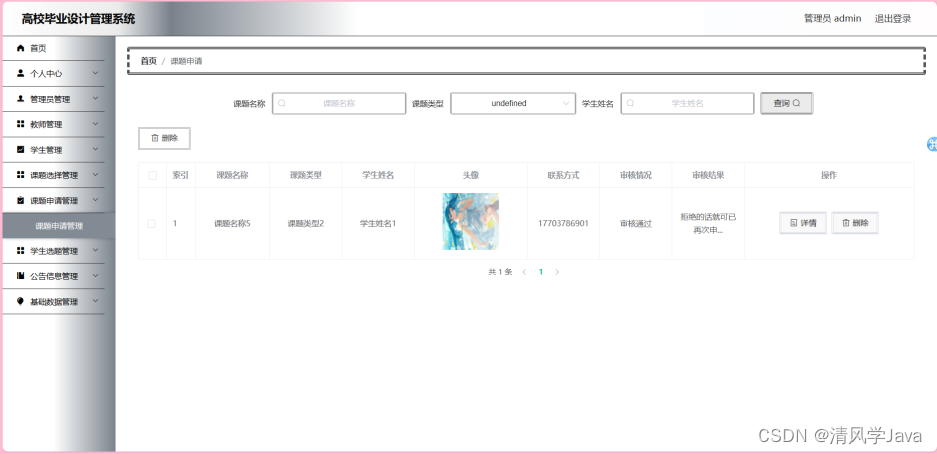
Task: Click the trash icon in the row's 删除 button
Action: (x=846, y=223)
